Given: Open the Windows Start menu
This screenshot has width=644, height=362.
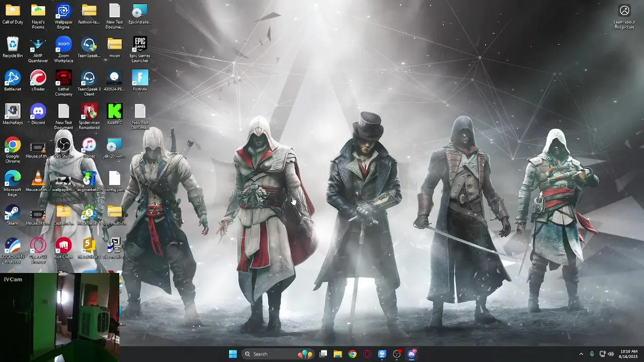Looking at the screenshot, I should pyautogui.click(x=233, y=354).
